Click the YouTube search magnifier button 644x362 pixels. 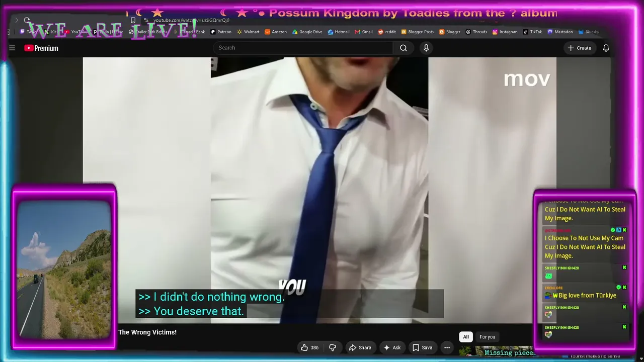tap(404, 48)
